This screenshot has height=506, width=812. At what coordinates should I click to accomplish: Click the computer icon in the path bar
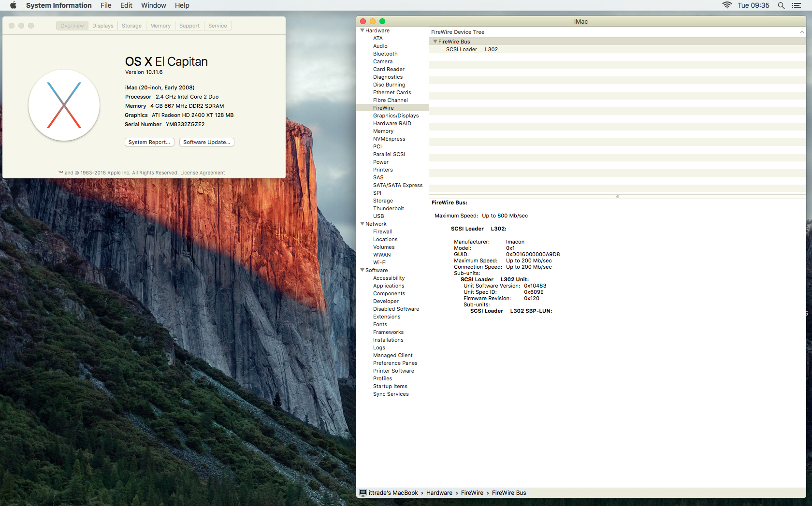[363, 493]
